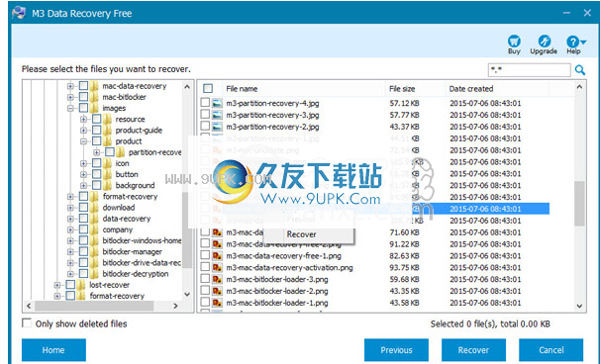The height and width of the screenshot is (364, 600).
Task: Click image icon of m3-partition-recovery-4.jpg
Action: click(x=218, y=103)
